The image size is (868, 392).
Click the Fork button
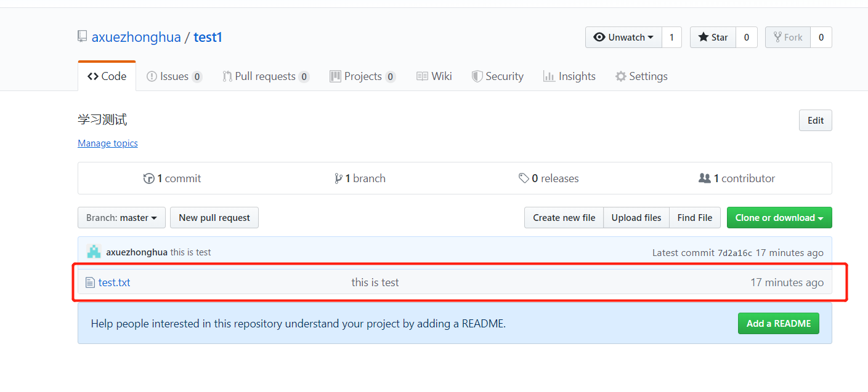click(x=788, y=38)
